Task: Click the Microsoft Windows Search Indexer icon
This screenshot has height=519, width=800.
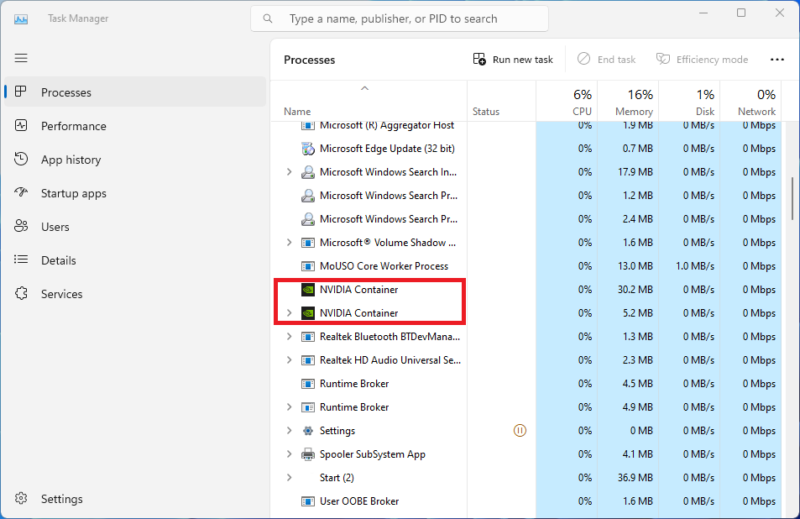Action: point(308,172)
